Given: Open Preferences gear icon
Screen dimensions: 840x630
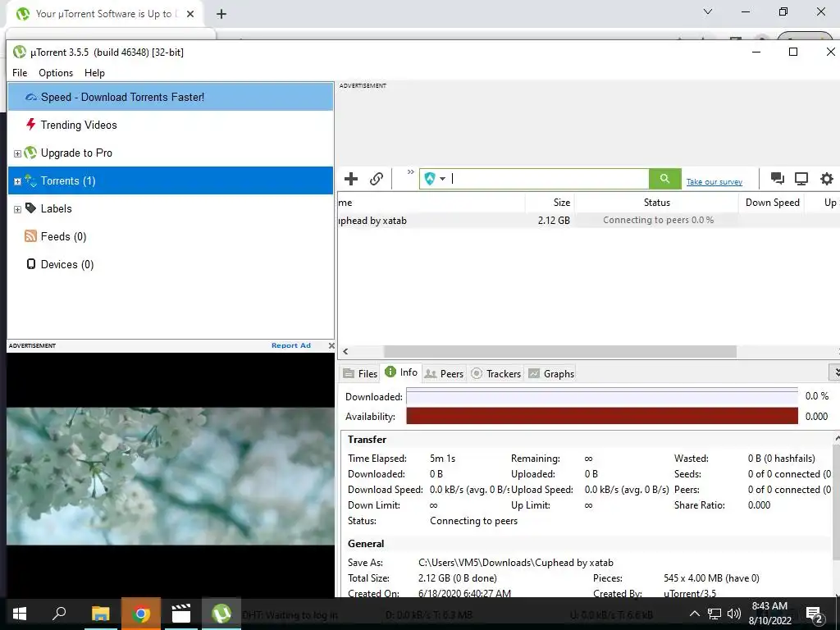Looking at the screenshot, I should pyautogui.click(x=827, y=179).
